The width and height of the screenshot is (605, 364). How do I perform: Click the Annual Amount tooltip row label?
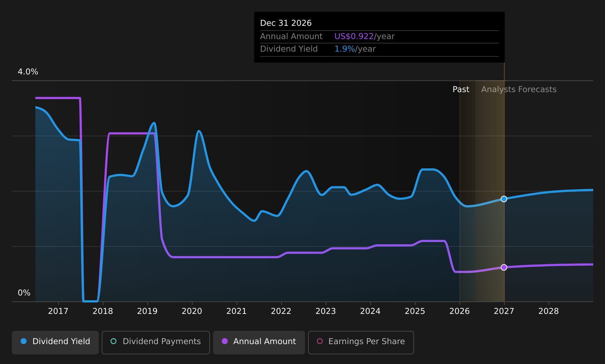(x=291, y=36)
